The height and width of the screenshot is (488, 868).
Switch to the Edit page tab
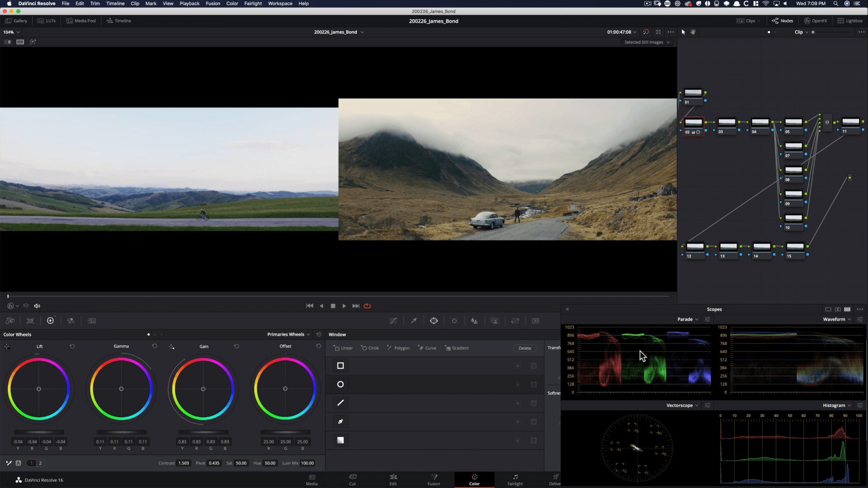tap(393, 480)
